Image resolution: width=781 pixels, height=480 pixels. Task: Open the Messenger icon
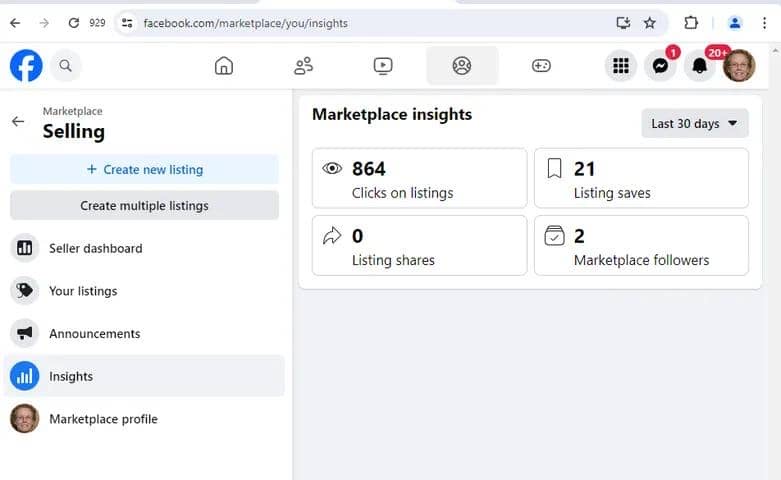point(660,66)
